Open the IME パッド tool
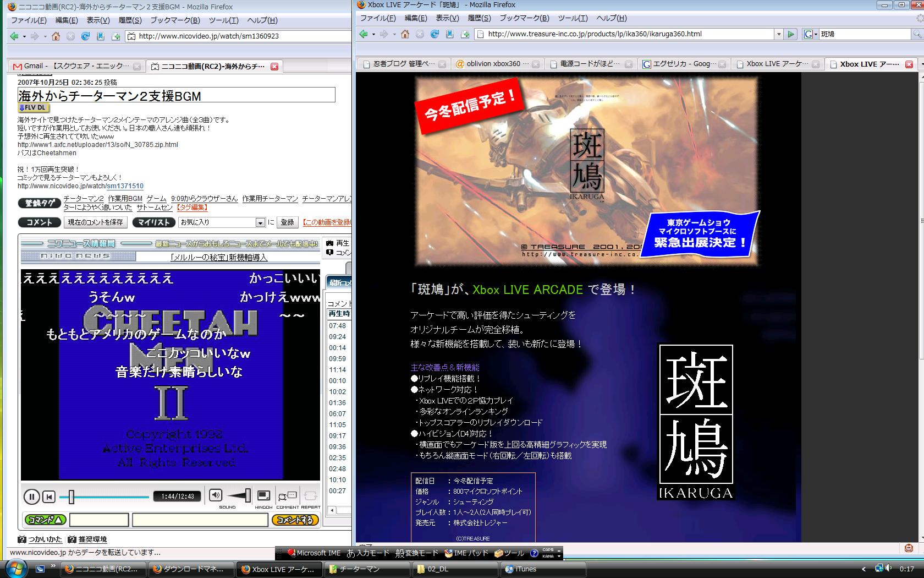 pyautogui.click(x=466, y=553)
